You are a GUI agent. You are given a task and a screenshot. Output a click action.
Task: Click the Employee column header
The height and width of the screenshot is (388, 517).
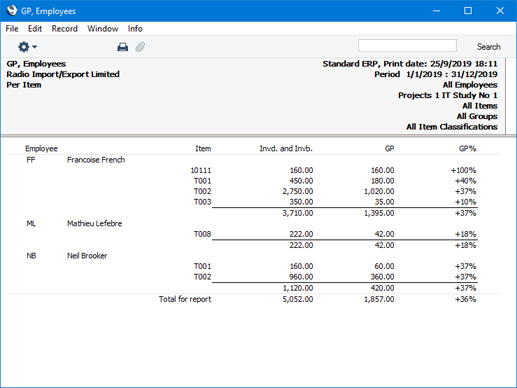tap(41, 149)
